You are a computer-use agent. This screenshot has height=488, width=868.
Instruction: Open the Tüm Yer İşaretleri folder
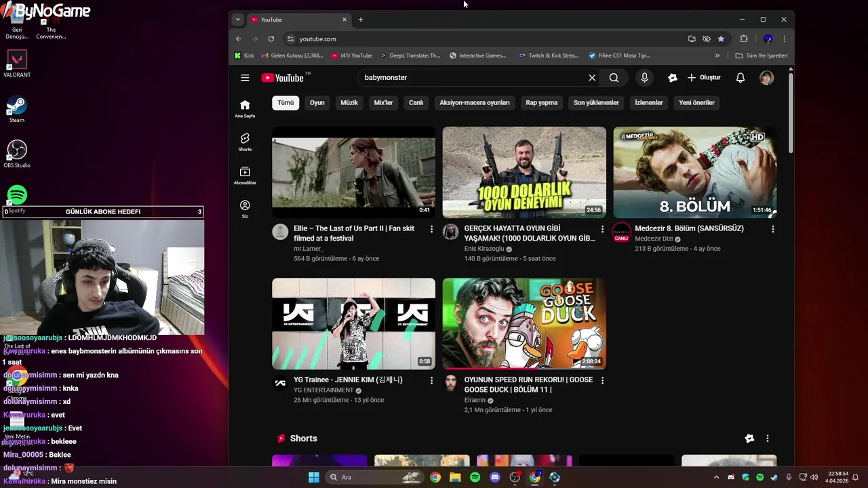(762, 56)
